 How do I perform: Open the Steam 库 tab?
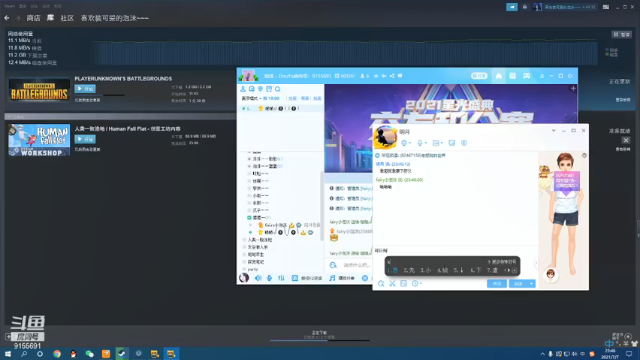(50, 18)
